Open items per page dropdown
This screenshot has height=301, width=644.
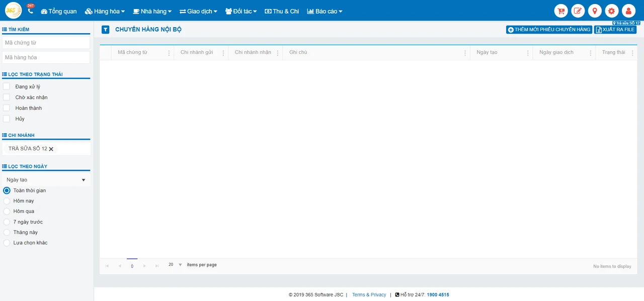click(175, 265)
